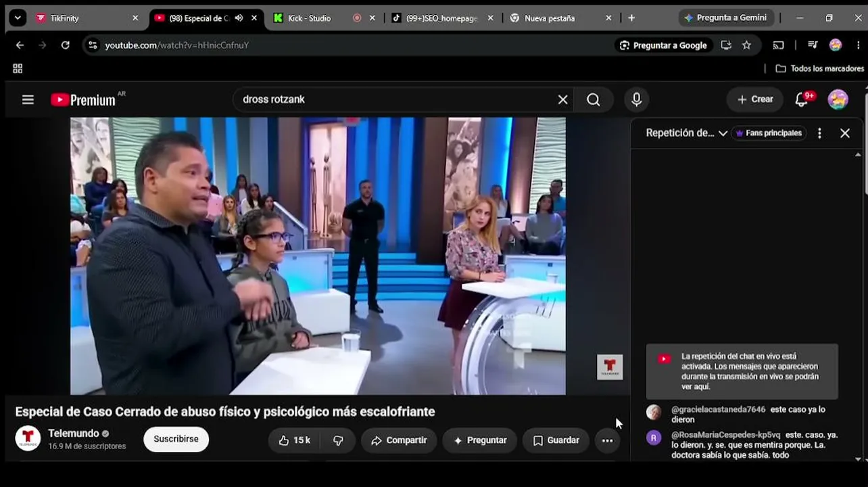Install the app from the address bar
This screenshot has width=868, height=487.
point(726,45)
